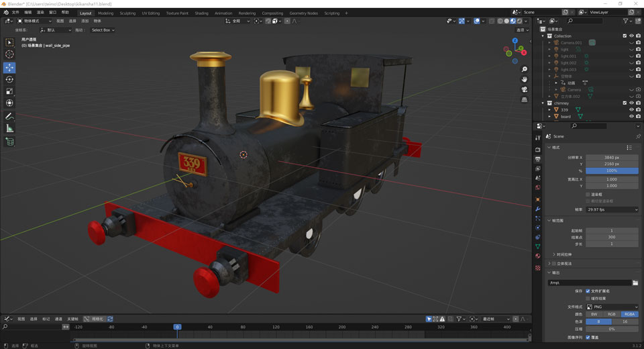Open folder browser for /tmp\ output path

click(x=635, y=283)
